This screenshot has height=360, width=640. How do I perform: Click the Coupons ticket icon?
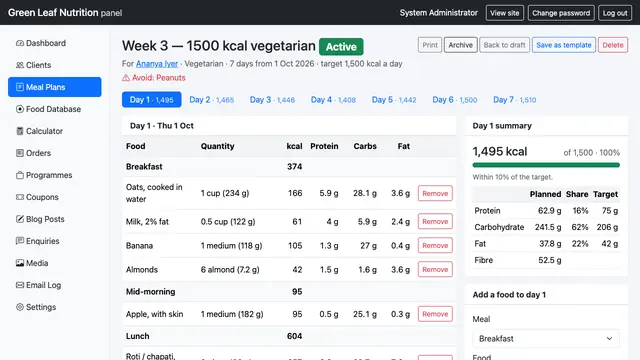tap(20, 197)
